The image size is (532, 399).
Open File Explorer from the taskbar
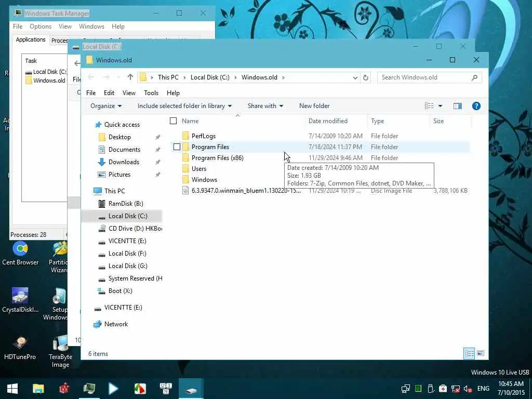tap(38, 389)
